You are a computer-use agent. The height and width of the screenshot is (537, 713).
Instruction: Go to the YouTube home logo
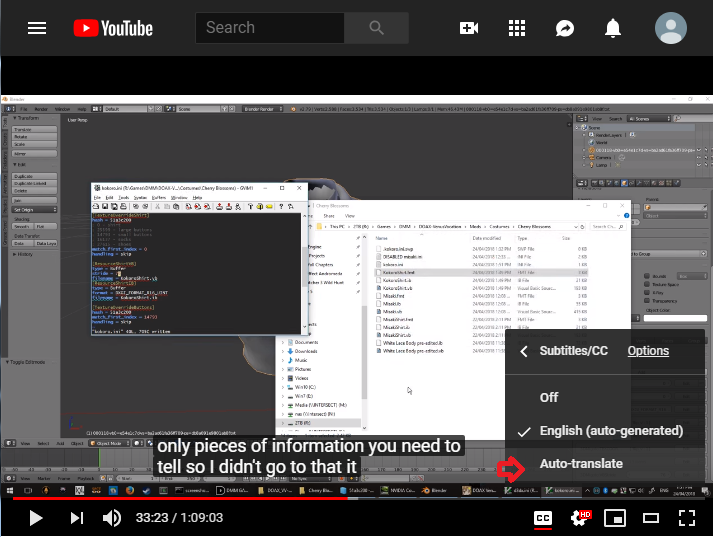(x=113, y=28)
